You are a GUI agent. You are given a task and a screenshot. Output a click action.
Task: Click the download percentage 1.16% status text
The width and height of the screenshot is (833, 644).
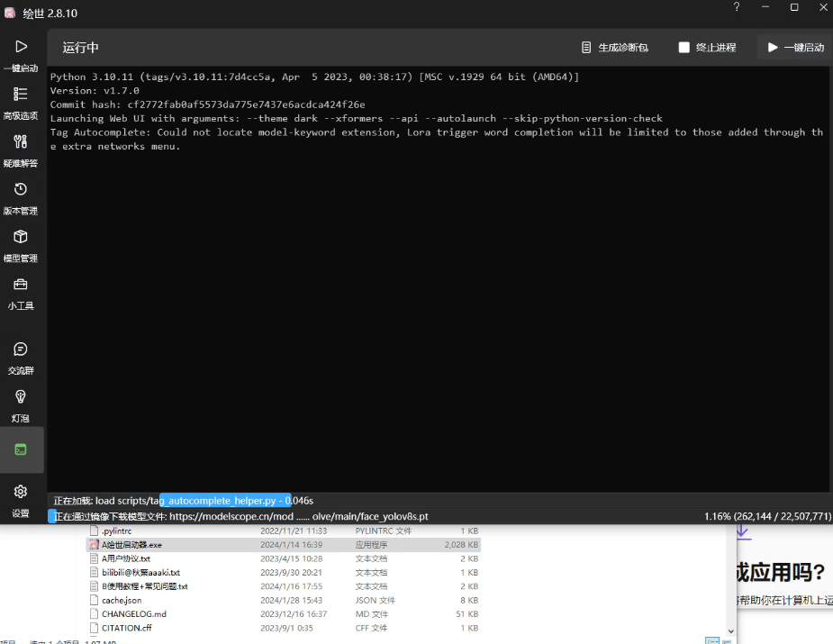(767, 516)
